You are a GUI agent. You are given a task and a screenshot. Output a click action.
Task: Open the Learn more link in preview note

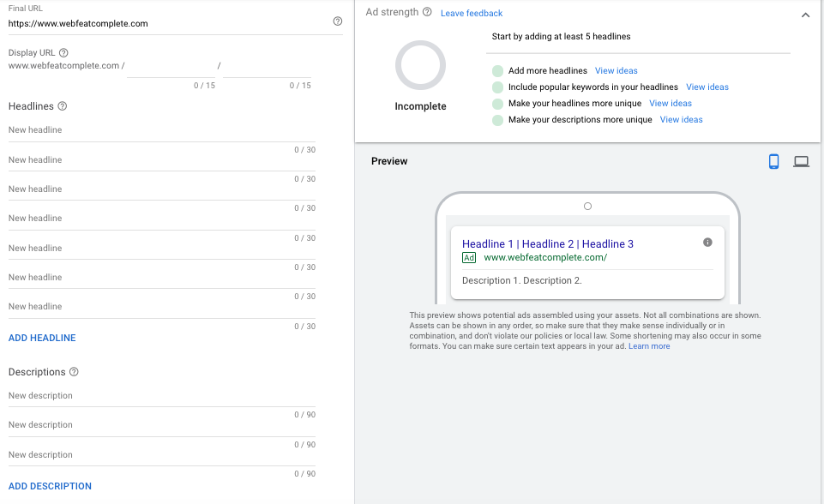pyautogui.click(x=649, y=346)
